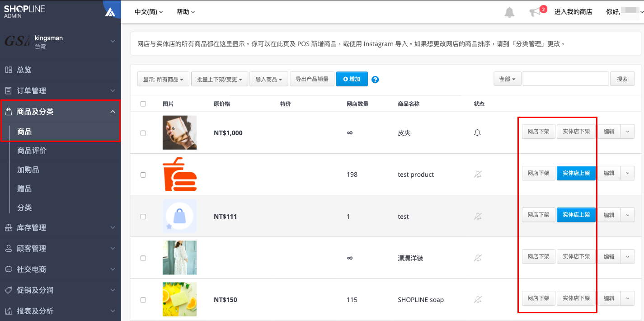Click the muted bell icon for 漂漂洋装
Image resolution: width=644 pixels, height=321 pixels.
(478, 258)
